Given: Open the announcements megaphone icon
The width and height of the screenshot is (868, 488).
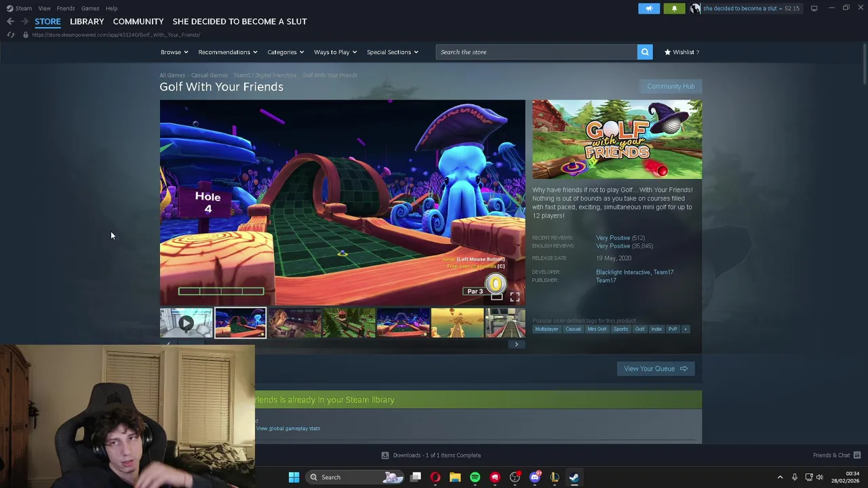Looking at the screenshot, I should [649, 8].
